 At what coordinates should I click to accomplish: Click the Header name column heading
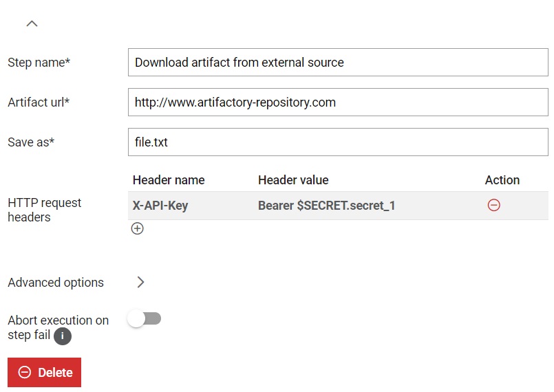(x=169, y=180)
